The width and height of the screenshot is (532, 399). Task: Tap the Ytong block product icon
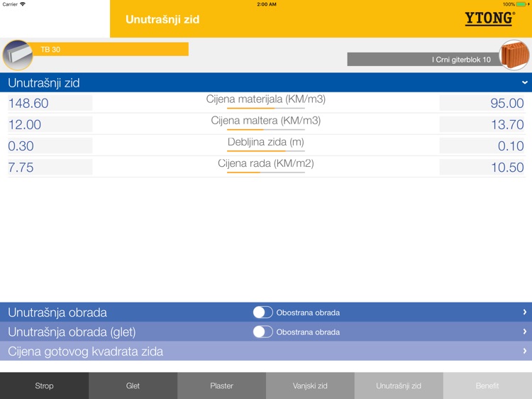(18, 55)
